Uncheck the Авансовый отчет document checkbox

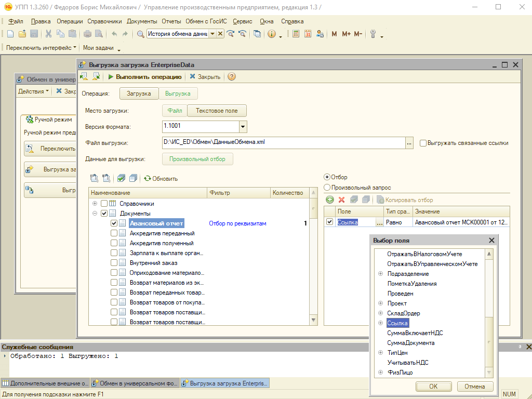click(x=114, y=223)
